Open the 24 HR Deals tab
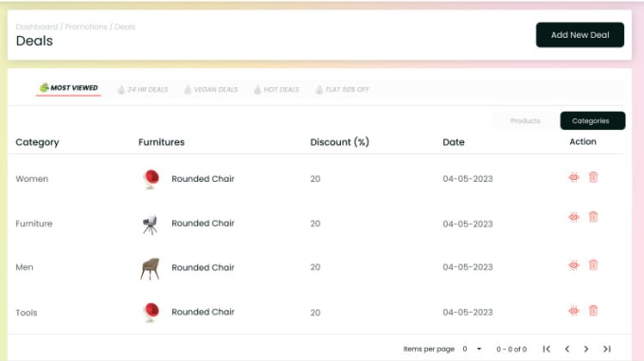644x361 pixels. [x=142, y=89]
